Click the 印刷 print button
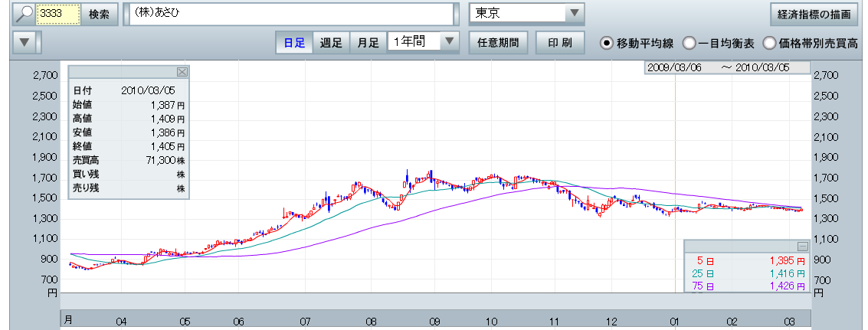This screenshot has width=868, height=330. [x=560, y=42]
